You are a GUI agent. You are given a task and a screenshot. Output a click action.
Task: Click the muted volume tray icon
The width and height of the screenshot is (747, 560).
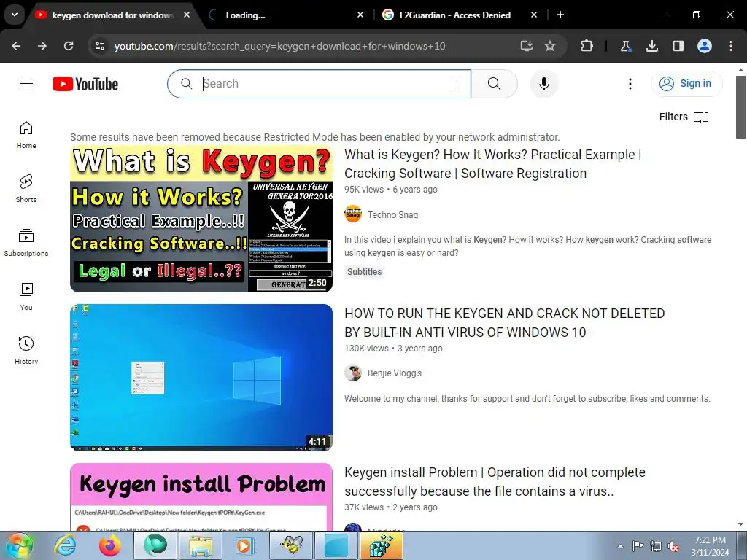[x=673, y=547]
